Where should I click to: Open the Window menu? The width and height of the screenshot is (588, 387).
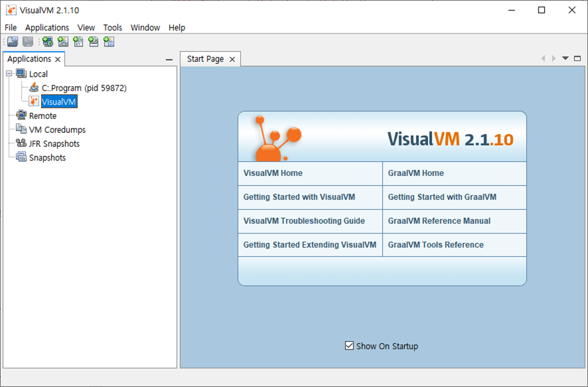(145, 28)
